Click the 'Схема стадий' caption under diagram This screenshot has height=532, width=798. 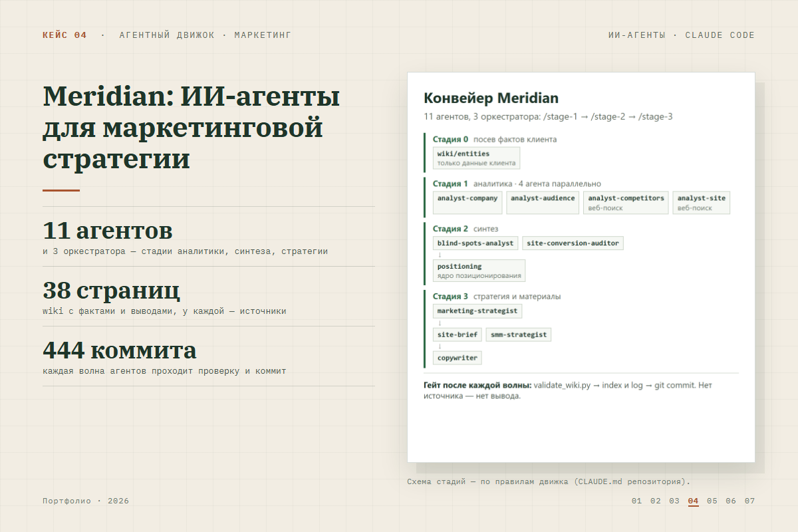(x=549, y=481)
